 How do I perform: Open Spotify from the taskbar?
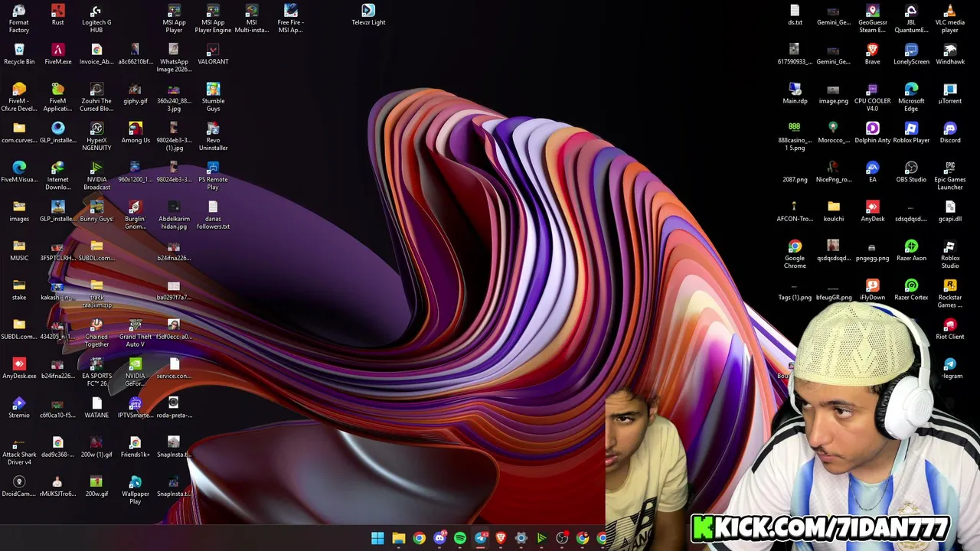(x=459, y=539)
